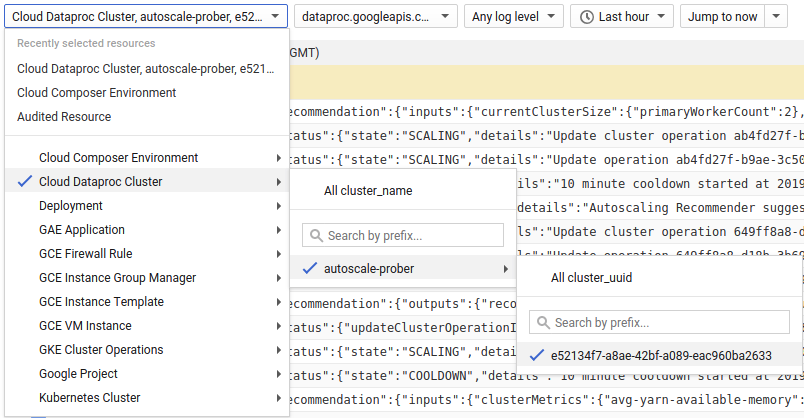Open the resource selector dropdown
Screen dimensions: 804x418
click(146, 16)
